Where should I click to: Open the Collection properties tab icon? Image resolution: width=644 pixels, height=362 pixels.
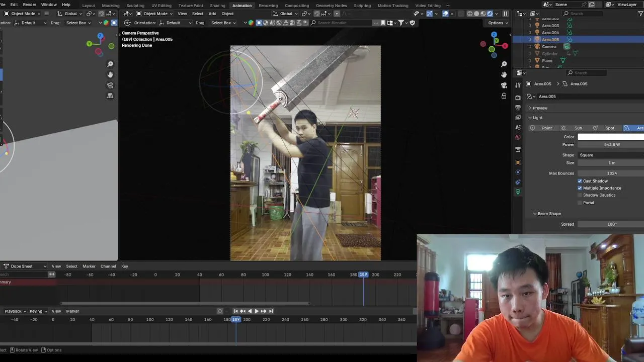518,149
